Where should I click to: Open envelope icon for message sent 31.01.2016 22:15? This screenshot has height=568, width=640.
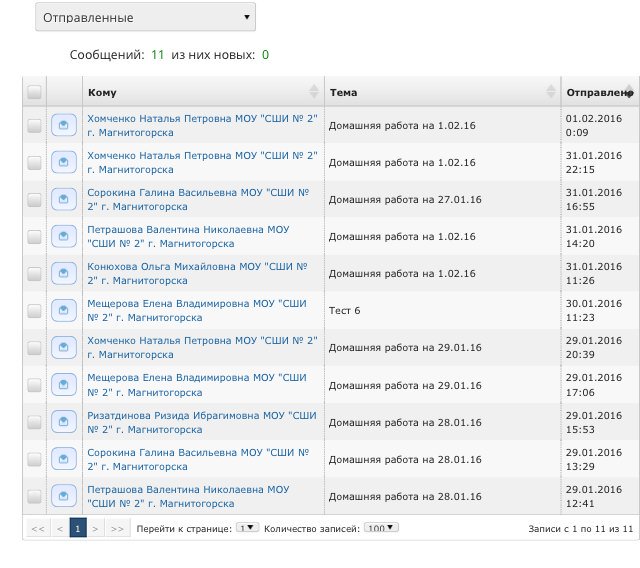coord(64,162)
